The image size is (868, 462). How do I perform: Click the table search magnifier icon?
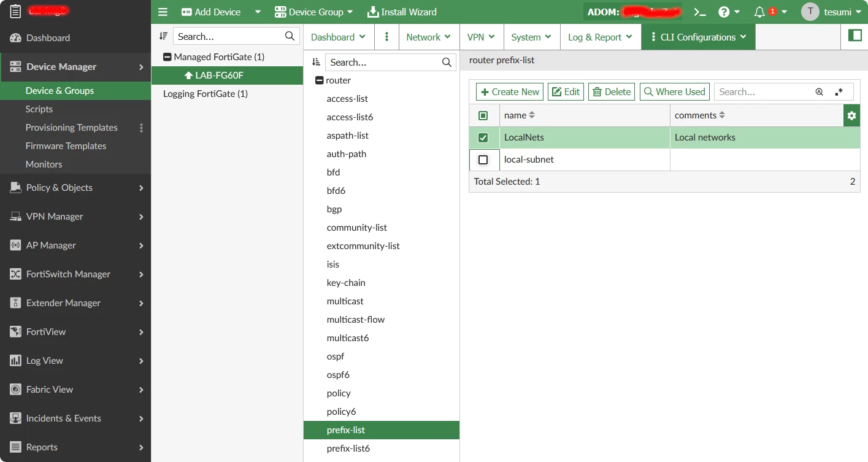tap(820, 92)
